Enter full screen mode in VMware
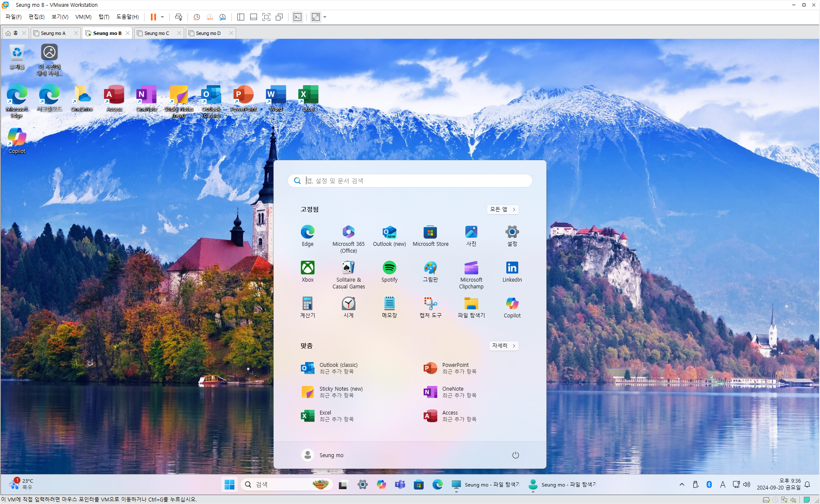The height and width of the screenshot is (504, 820). pyautogui.click(x=266, y=17)
